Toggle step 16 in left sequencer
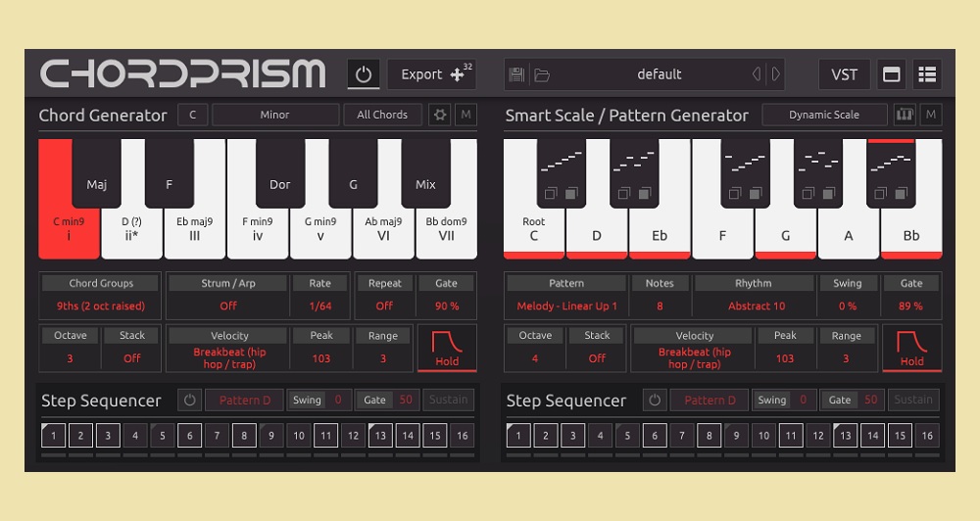 [462, 436]
